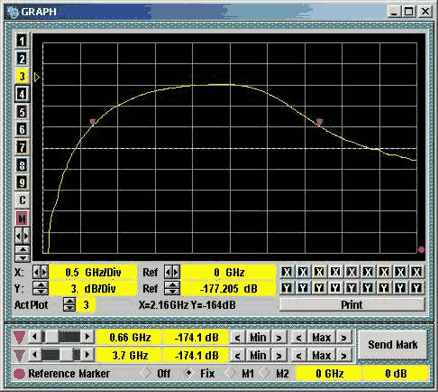
Task: Click the Print button
Action: click(352, 305)
